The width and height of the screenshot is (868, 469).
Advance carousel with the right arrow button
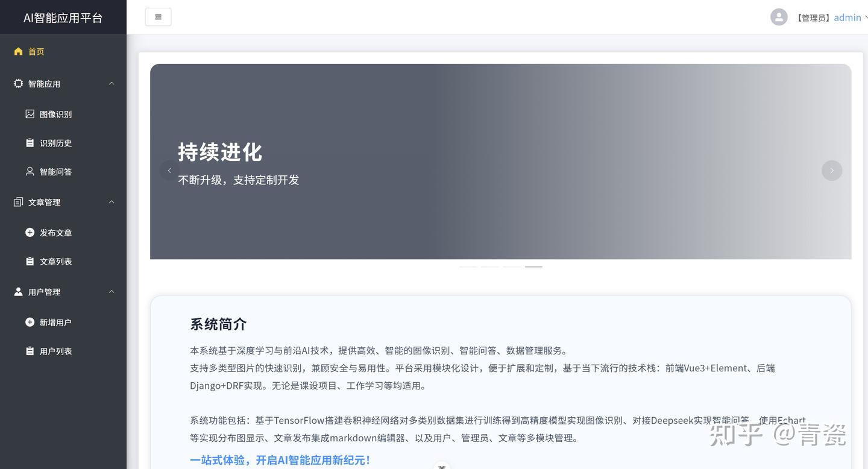832,170
